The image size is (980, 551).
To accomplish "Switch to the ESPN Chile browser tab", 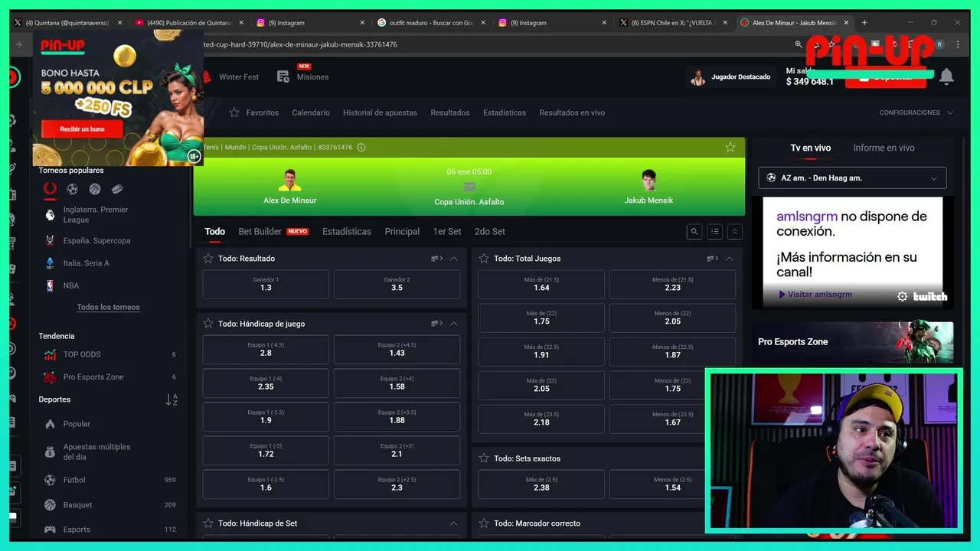I will click(x=672, y=23).
